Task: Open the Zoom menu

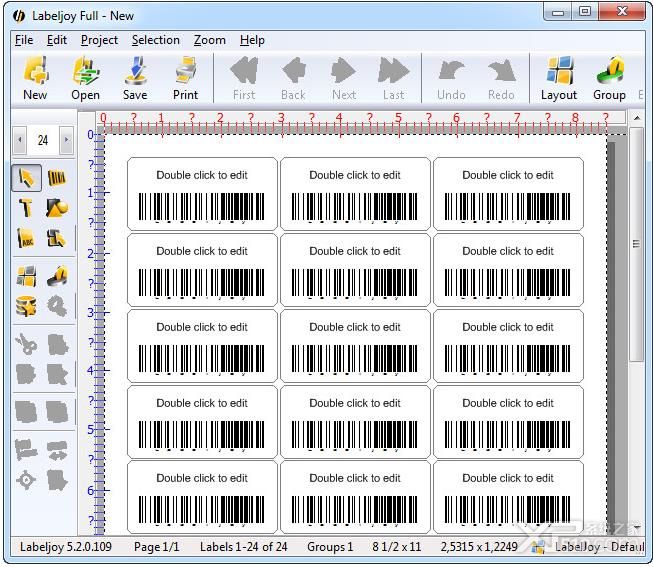Action: point(209,40)
